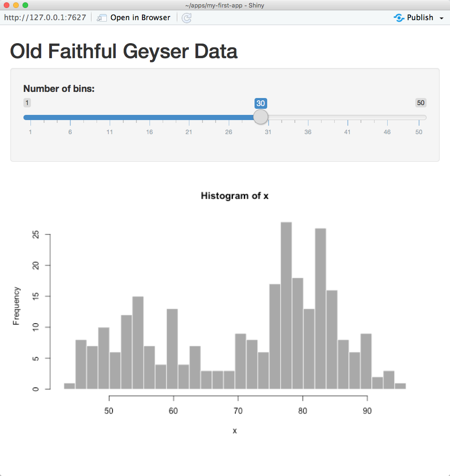Click the yellow minimize window button
Viewport: 450px width, 476px height.
point(16,5)
